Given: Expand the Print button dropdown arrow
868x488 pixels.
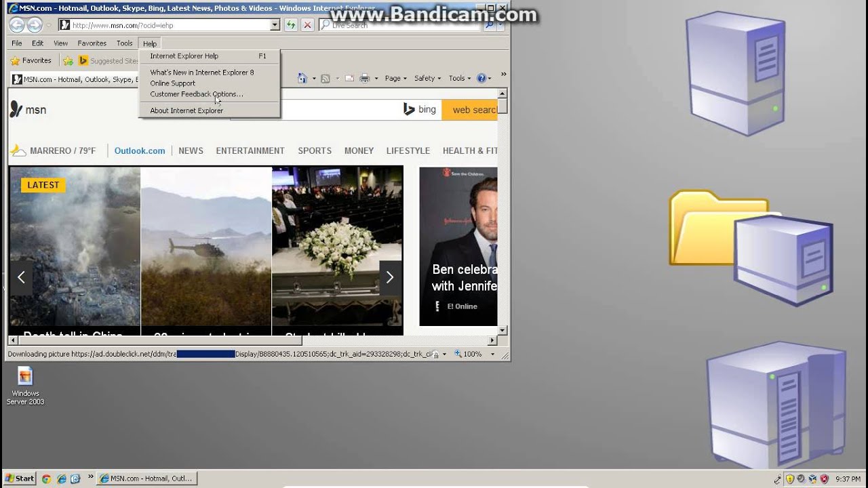Looking at the screenshot, I should (x=376, y=79).
